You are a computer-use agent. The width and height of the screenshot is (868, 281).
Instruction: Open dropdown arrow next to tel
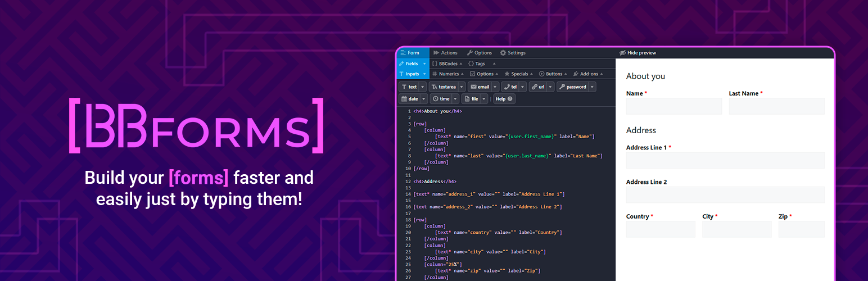(x=523, y=87)
